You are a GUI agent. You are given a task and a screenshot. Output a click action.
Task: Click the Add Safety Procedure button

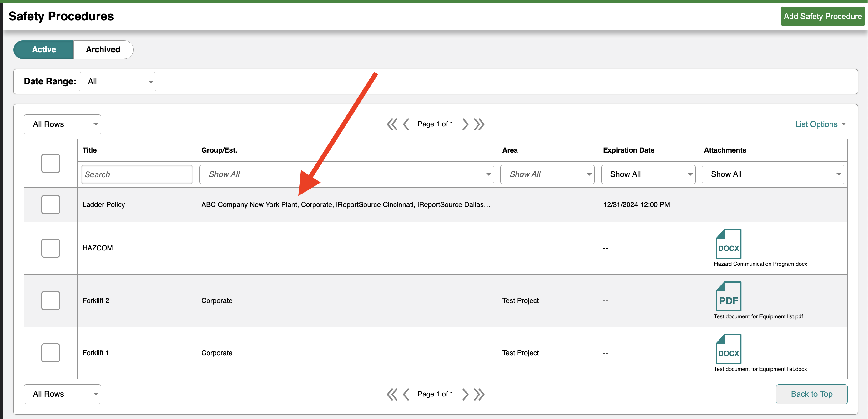coord(823,16)
